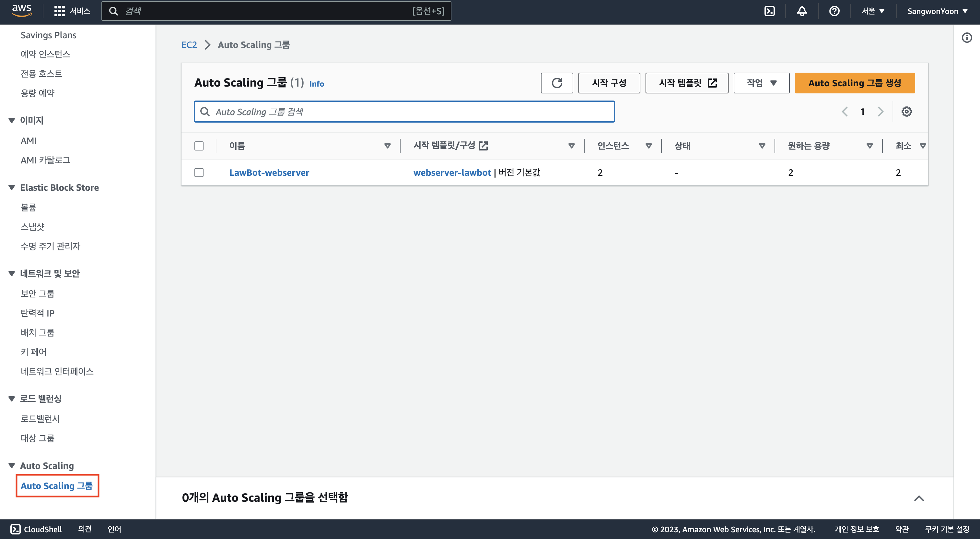The height and width of the screenshot is (539, 980).
Task: Sort by 최소 column arrow
Action: click(x=922, y=146)
